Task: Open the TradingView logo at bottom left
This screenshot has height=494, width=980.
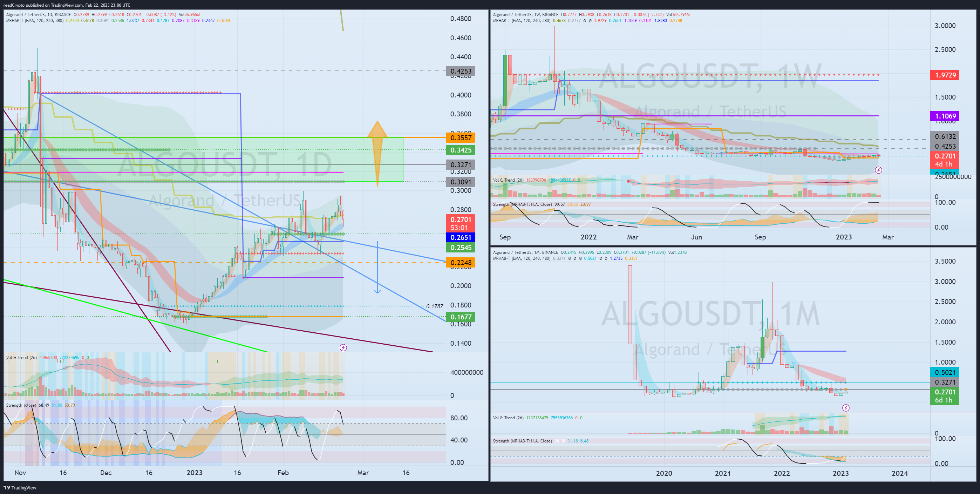Action: (20, 488)
